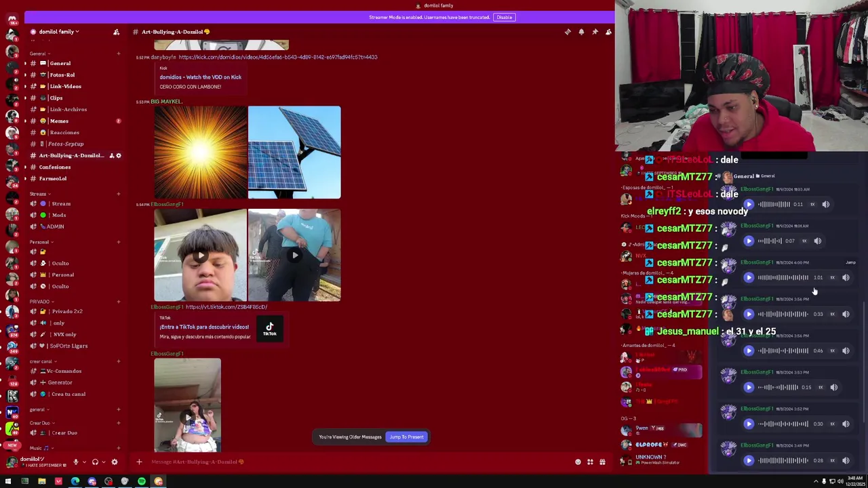The height and width of the screenshot is (488, 868).
Task: Open the vt.tiktok.com link
Action: 226,307
